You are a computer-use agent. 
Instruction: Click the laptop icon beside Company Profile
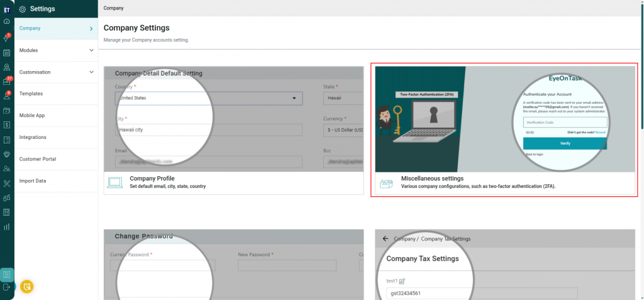tap(115, 183)
